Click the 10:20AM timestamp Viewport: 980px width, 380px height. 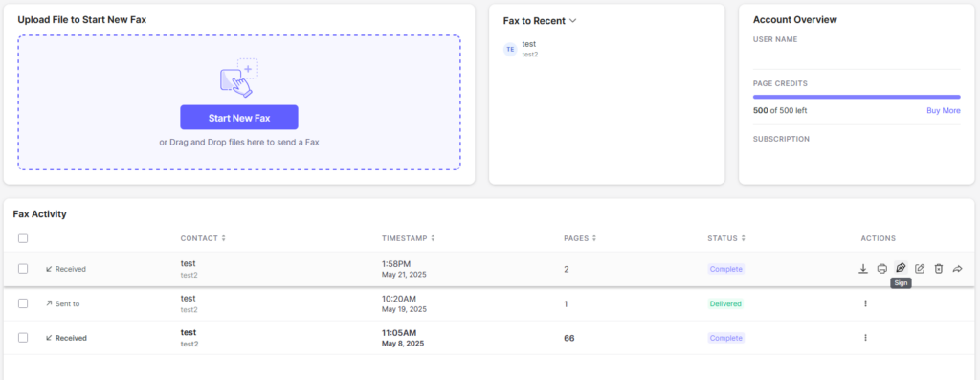(399, 298)
